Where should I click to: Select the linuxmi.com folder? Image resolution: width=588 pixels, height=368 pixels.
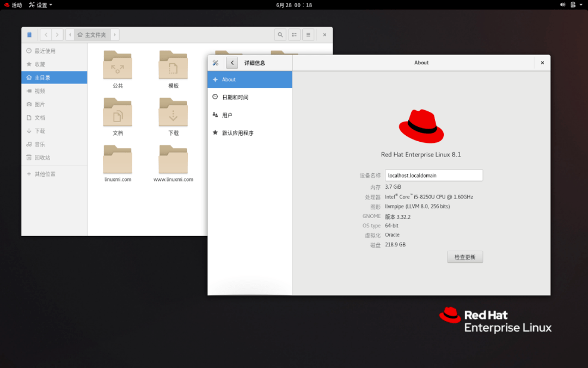tap(118, 160)
